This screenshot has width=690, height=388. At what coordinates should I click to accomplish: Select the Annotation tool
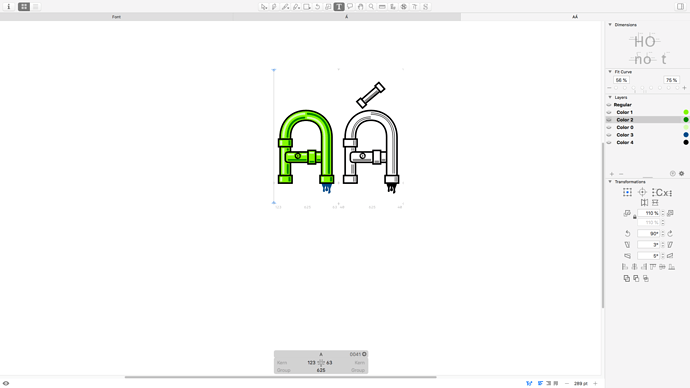(x=350, y=7)
